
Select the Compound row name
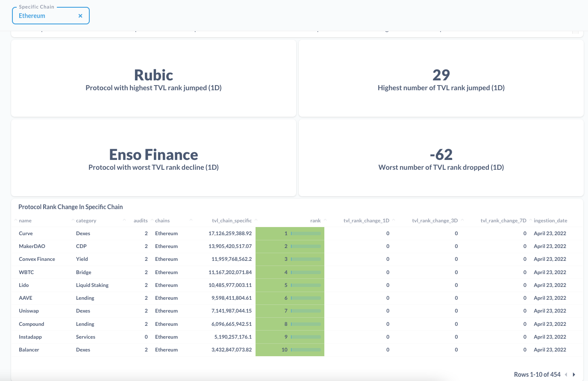31,324
